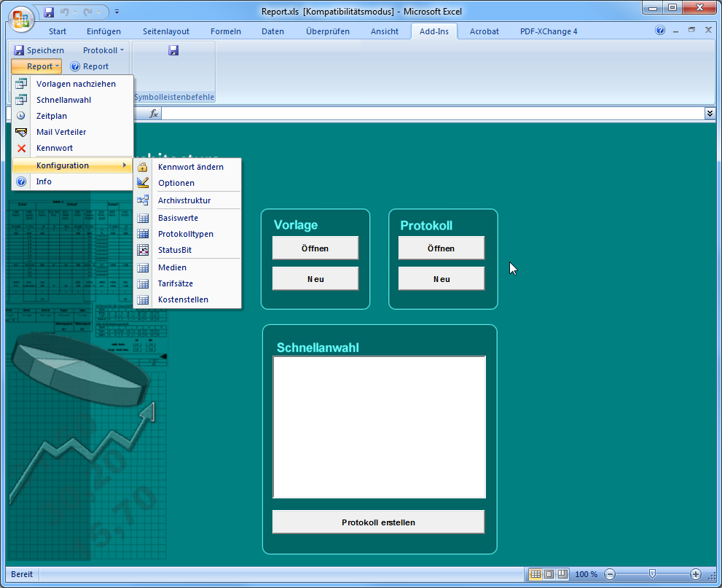
Task: Click the Archivstruktur tree icon
Action: [x=143, y=200]
